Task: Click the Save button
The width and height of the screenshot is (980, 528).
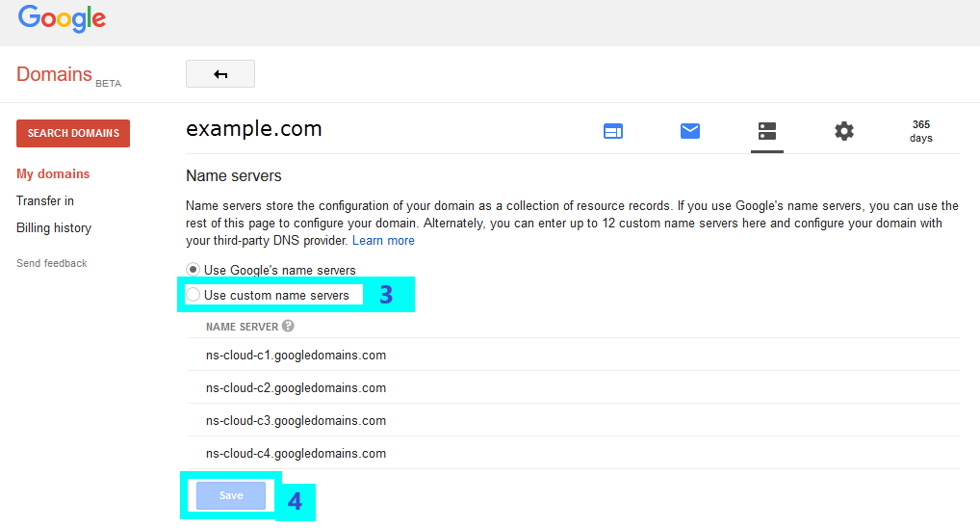Action: 231,495
